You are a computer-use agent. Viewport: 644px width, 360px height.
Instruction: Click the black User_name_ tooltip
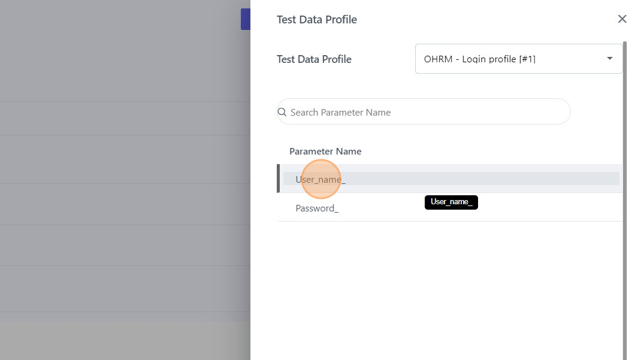451,202
